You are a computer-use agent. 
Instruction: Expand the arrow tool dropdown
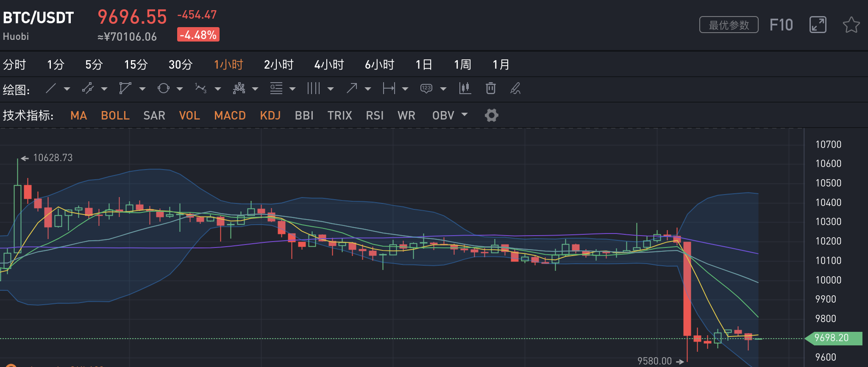(368, 89)
